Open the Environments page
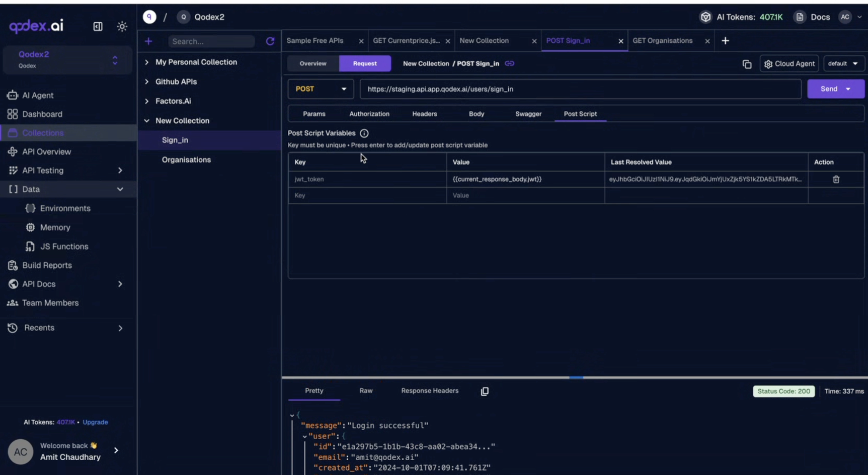Image resolution: width=868 pixels, height=475 pixels. pos(65,208)
